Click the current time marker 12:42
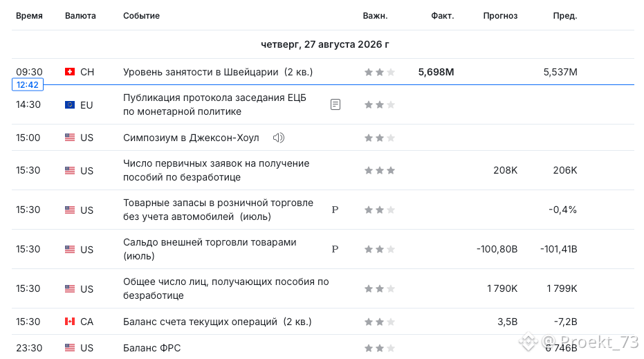Viewport: 644px width, 359px height. click(28, 85)
